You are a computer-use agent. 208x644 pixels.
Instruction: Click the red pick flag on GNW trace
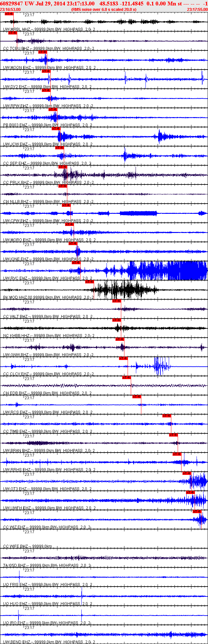[x=120, y=339]
